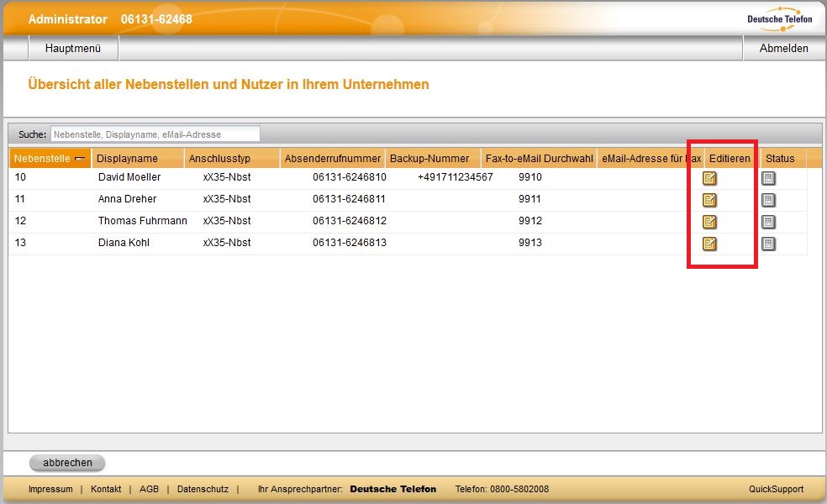Open the AGB link
The height and width of the screenshot is (504, 827).
click(x=149, y=489)
